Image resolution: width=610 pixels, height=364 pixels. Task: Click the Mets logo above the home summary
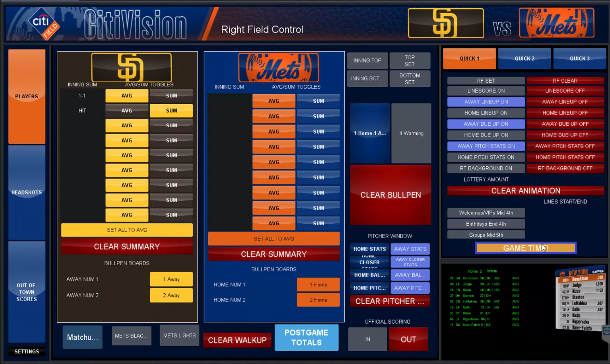tap(278, 68)
